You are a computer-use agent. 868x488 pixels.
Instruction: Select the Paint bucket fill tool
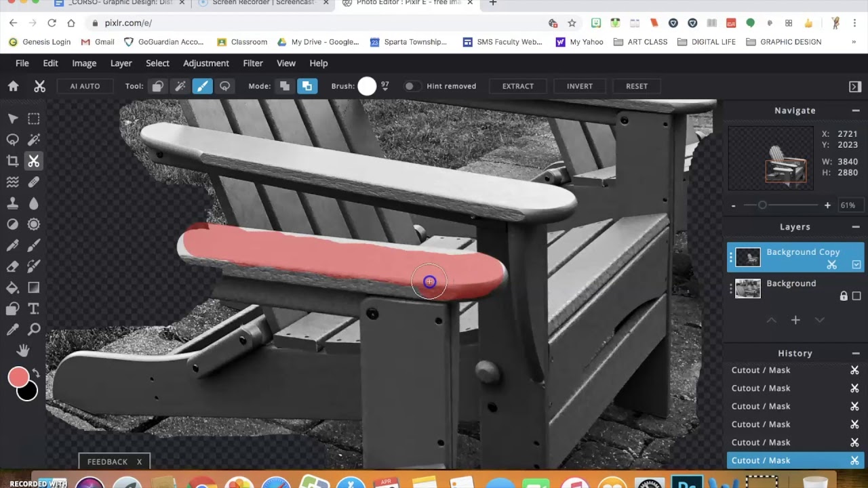coord(12,287)
